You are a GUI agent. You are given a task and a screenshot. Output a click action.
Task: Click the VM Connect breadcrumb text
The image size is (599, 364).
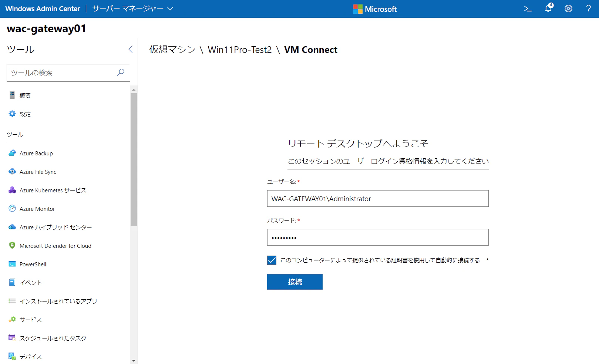coord(311,50)
